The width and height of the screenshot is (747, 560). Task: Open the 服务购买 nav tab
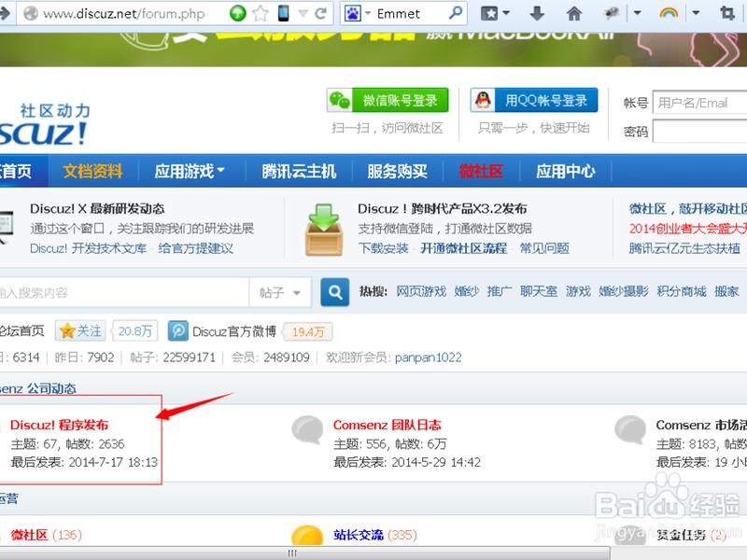[398, 171]
